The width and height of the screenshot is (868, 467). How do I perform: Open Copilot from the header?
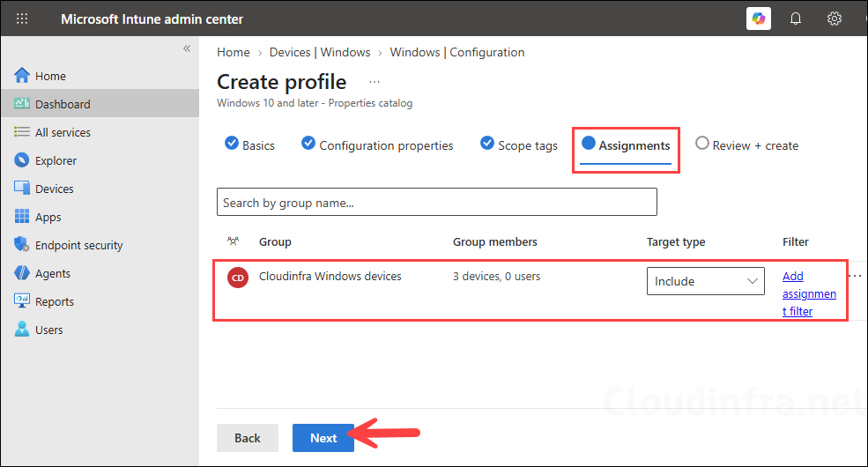pyautogui.click(x=759, y=19)
